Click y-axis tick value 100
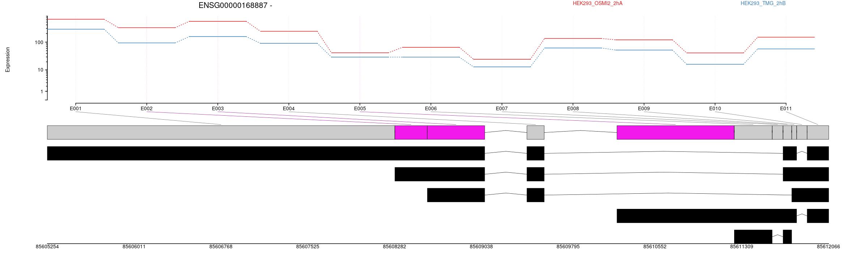868x253 pixels. 39,42
